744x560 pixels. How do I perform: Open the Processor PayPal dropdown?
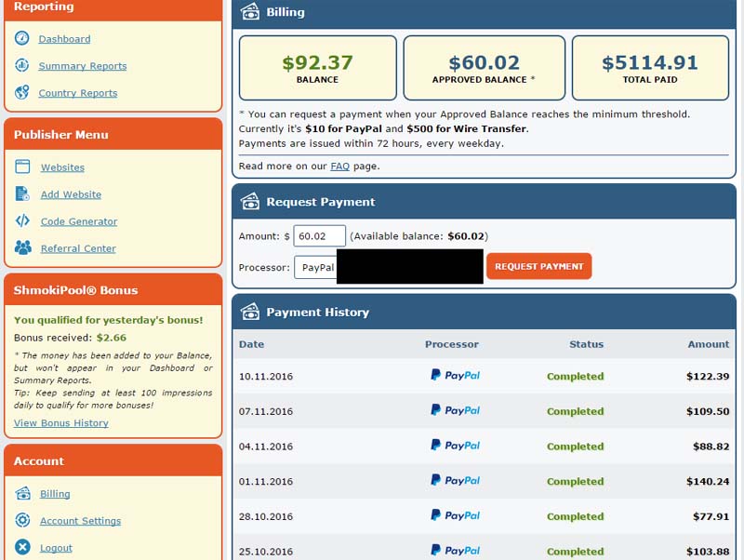(x=315, y=267)
